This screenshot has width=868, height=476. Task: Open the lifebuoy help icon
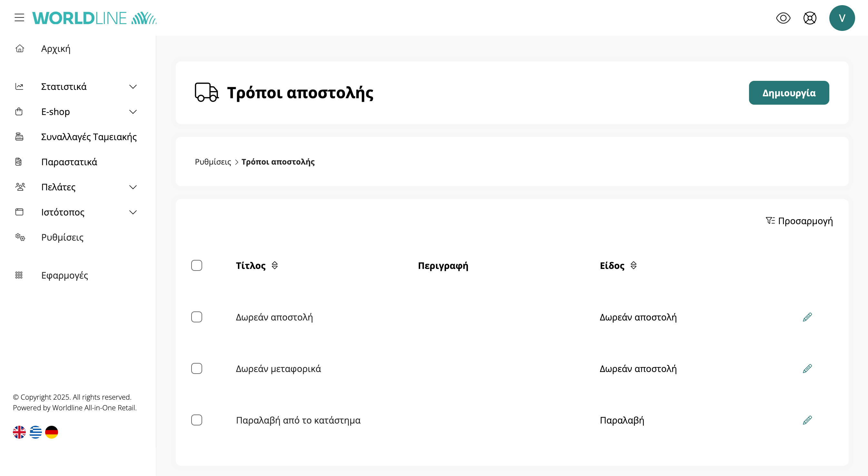tap(809, 18)
